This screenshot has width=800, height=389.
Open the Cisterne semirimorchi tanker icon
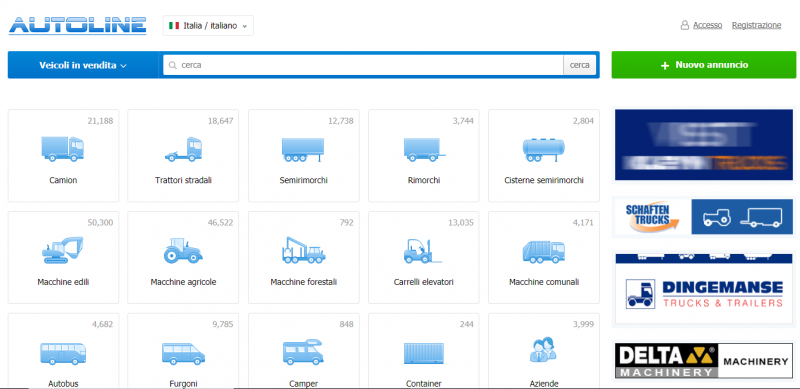[x=544, y=150]
